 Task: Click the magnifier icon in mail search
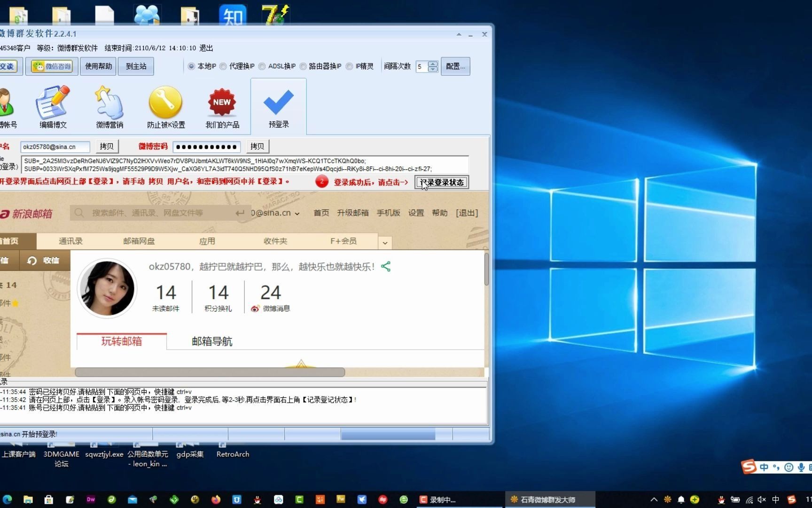point(79,213)
